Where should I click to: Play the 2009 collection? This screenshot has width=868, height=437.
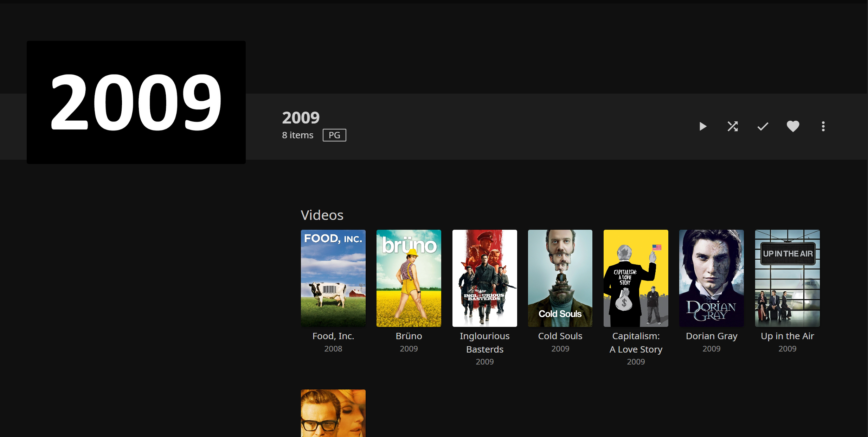tap(703, 126)
